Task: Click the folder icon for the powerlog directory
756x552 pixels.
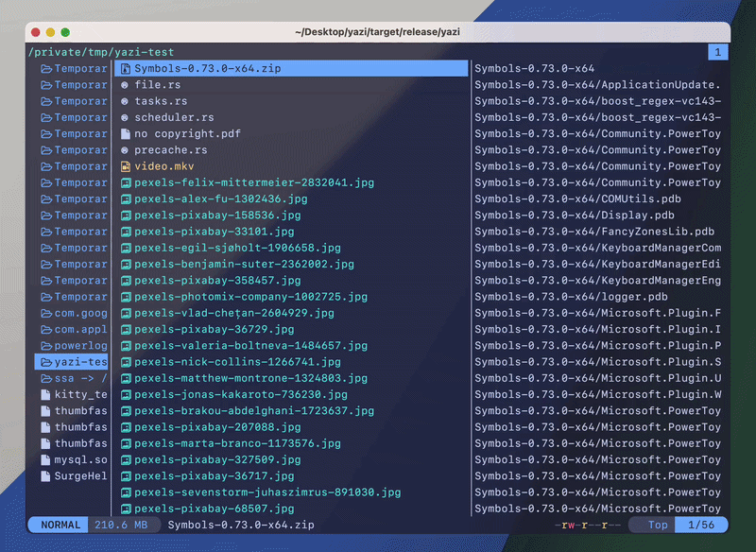Action: point(46,346)
